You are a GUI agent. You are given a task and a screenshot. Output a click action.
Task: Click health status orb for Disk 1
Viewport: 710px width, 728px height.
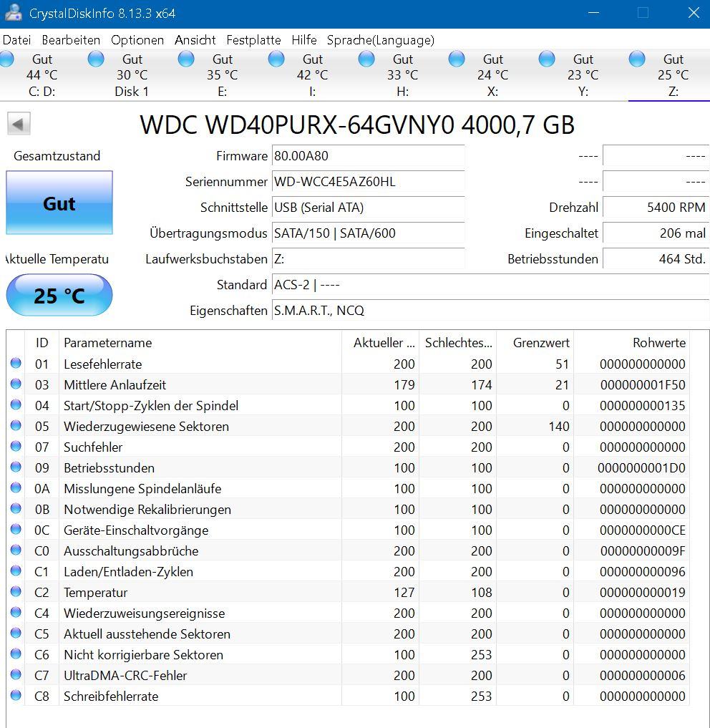96,59
